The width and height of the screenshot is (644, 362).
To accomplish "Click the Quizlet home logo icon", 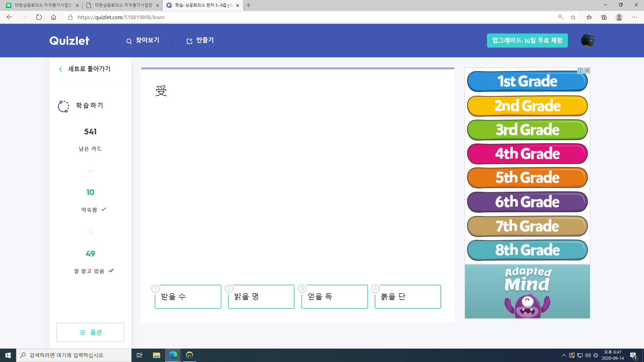I will [69, 41].
